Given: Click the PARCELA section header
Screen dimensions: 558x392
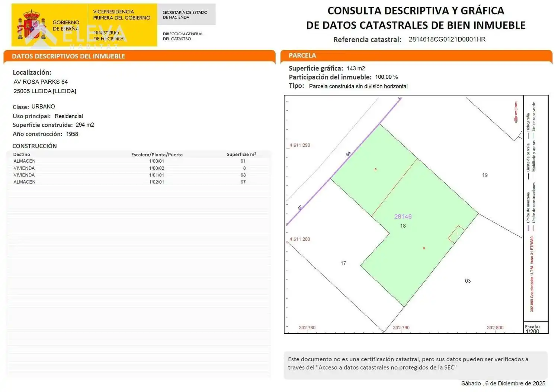Looking at the screenshot, I should pos(302,55).
